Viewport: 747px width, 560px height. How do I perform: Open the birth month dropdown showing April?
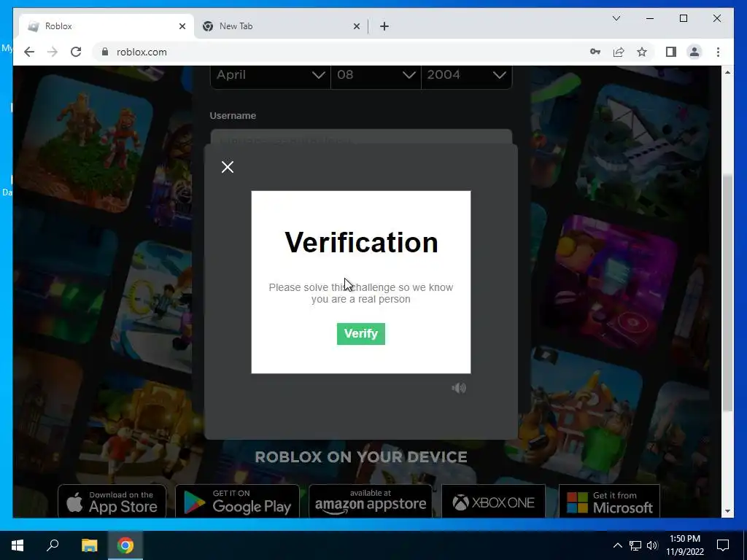pyautogui.click(x=270, y=75)
